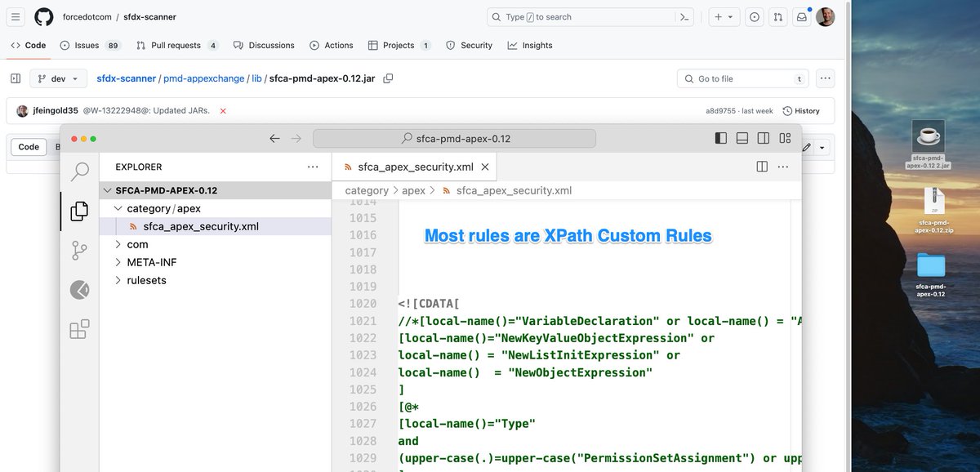The image size is (980, 472).
Task: Select the Code view button on GitHub file
Action: tap(29, 147)
